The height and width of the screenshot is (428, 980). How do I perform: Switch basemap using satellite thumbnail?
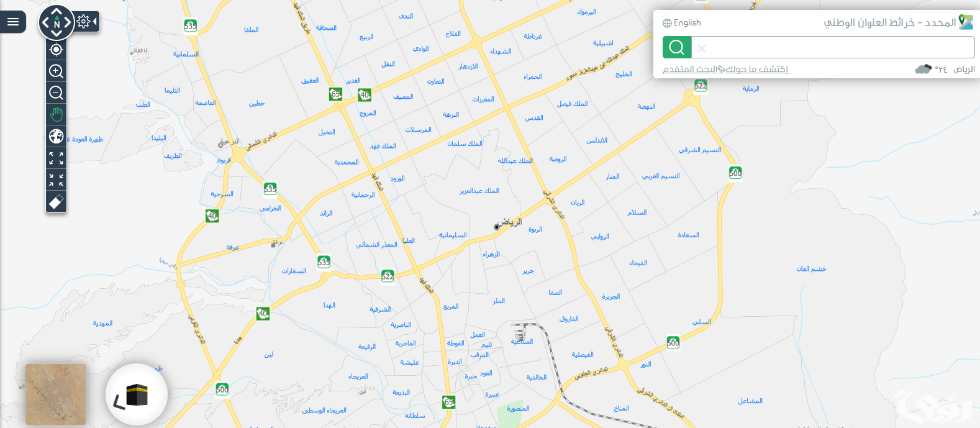[56, 394]
